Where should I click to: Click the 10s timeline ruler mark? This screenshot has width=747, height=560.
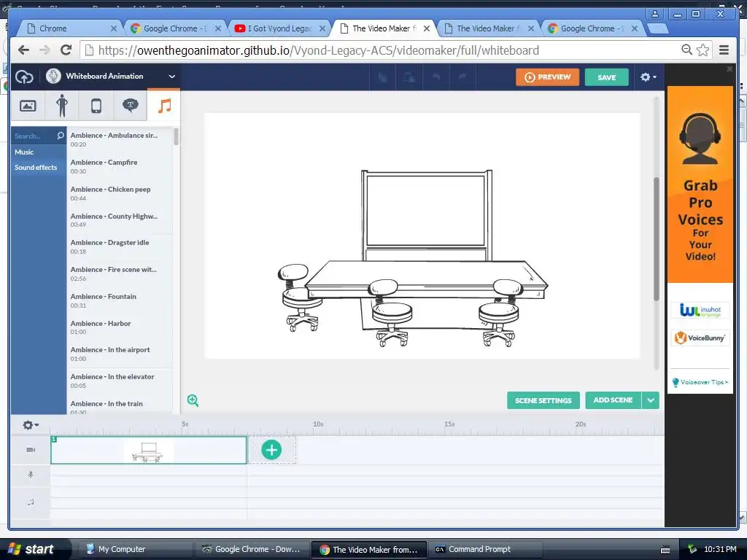[318, 424]
